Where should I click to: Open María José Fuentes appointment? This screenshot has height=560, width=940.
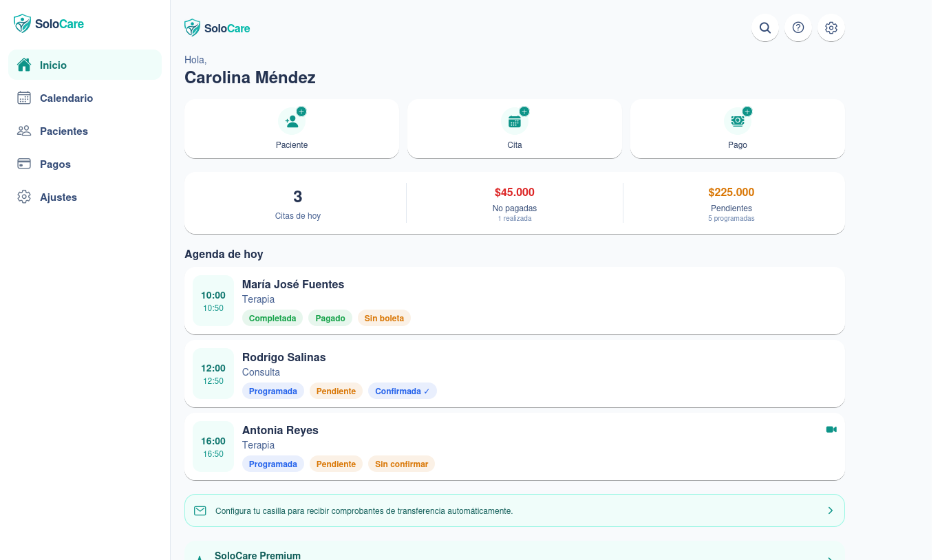coord(515,301)
